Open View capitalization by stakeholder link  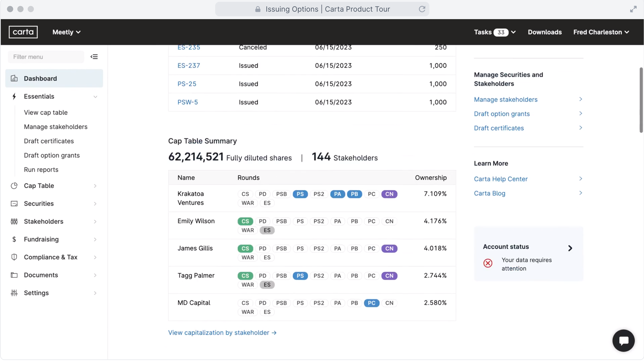click(222, 333)
